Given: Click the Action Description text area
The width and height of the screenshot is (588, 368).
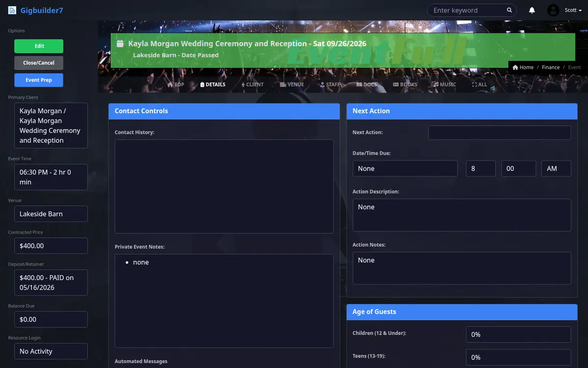Looking at the screenshot, I should [x=462, y=215].
